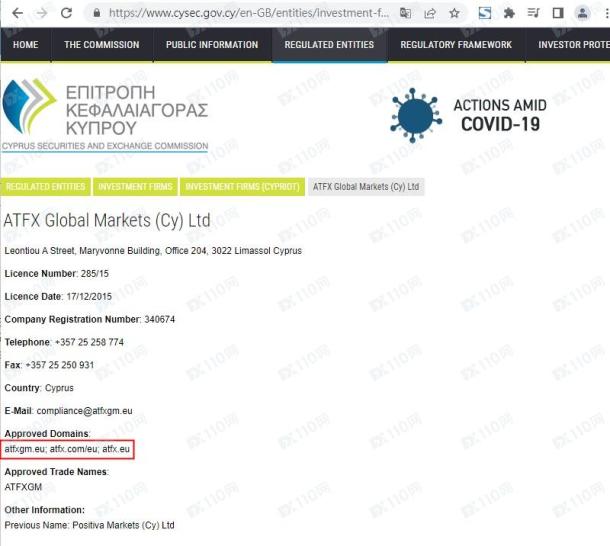Click Previous Name Positiva Markets (Cy) Ltd
This screenshot has width=610, height=546.
click(89, 525)
